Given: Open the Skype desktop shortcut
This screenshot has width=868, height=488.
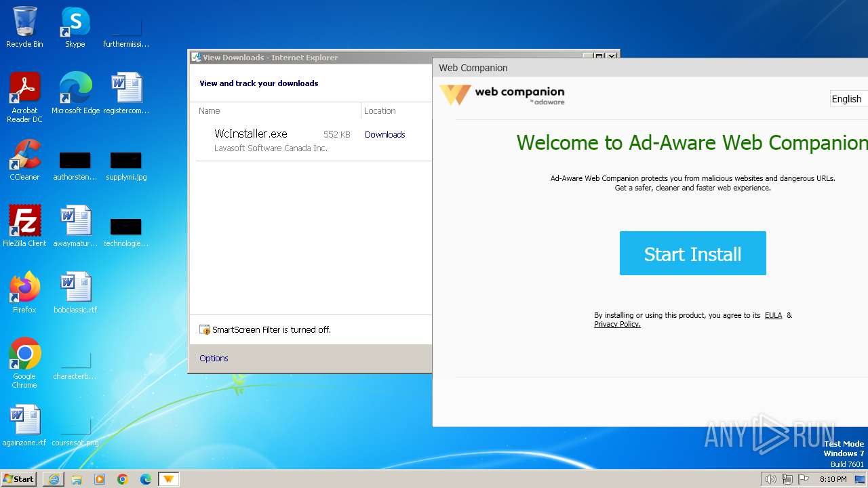Looking at the screenshot, I should [75, 27].
